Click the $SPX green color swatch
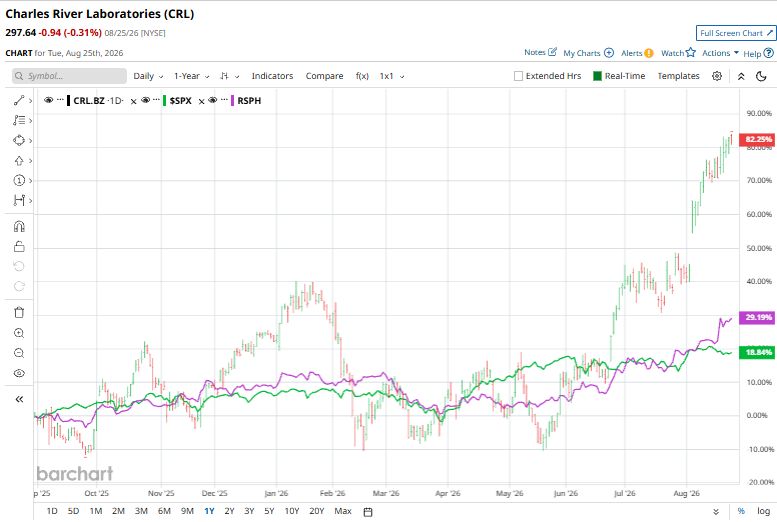Image resolution: width=777 pixels, height=522 pixels. coord(165,101)
